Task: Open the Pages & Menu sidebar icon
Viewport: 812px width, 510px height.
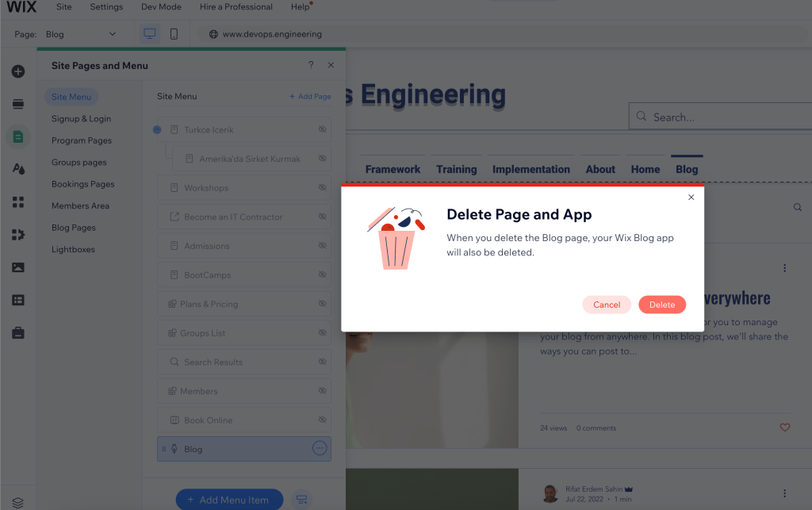Action: 18,136
